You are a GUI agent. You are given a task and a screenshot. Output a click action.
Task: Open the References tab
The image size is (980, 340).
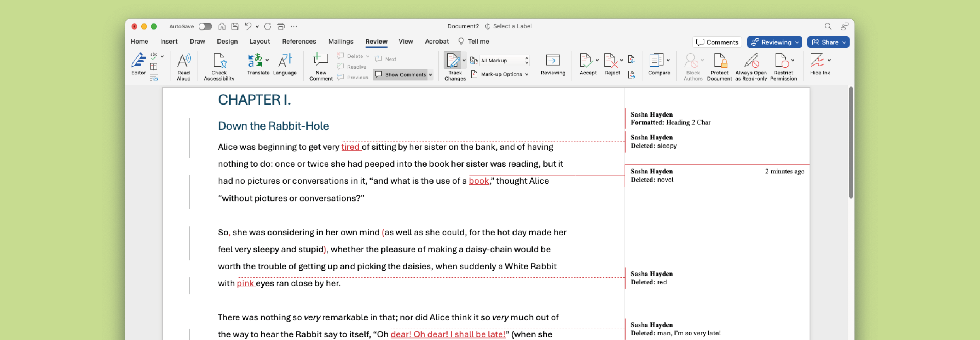[299, 41]
